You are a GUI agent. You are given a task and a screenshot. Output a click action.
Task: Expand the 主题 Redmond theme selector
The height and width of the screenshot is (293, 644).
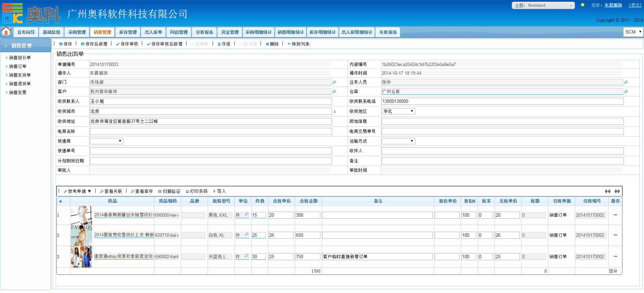(543, 5)
